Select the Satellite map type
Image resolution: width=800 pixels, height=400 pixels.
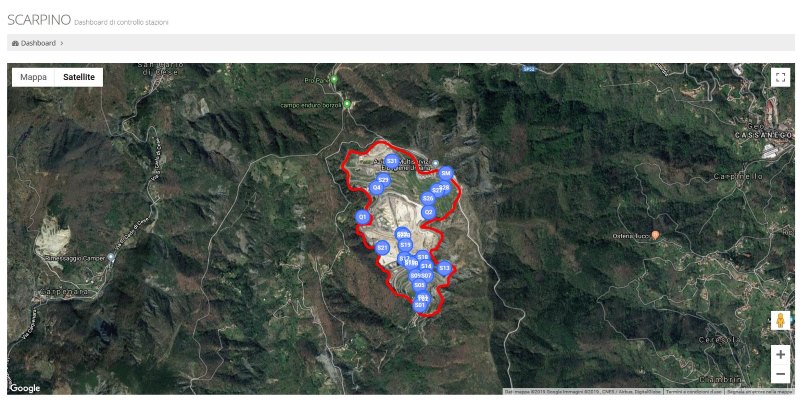pyautogui.click(x=79, y=77)
